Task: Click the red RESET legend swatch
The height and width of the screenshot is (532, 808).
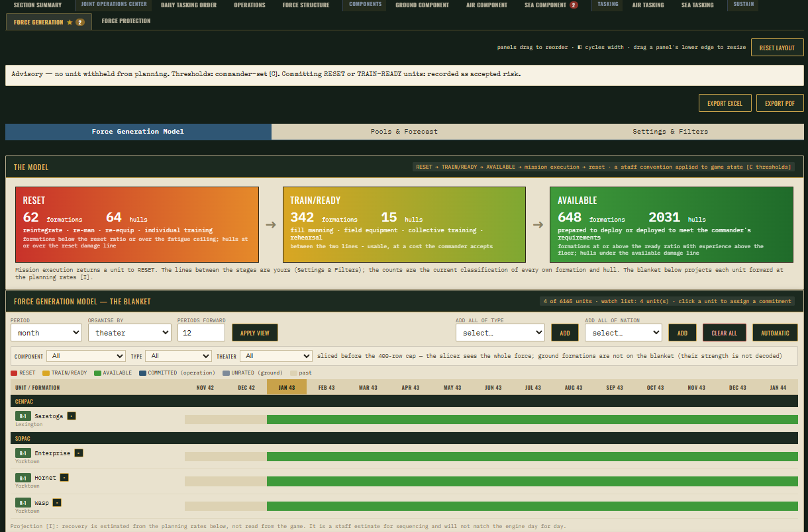Action: [x=14, y=373]
